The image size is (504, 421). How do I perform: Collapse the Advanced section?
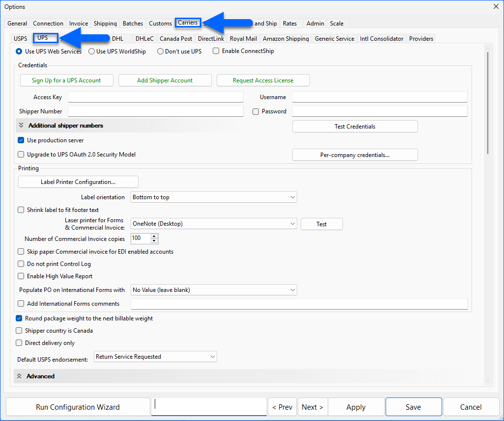tap(19, 376)
